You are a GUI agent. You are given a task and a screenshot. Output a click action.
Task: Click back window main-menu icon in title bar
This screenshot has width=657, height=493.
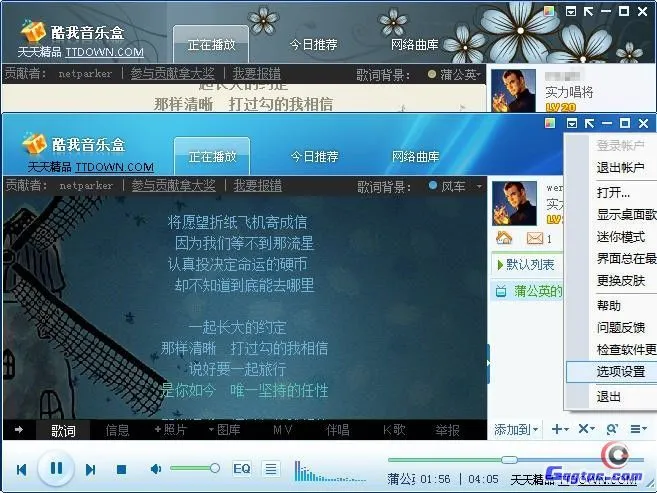pyautogui.click(x=571, y=11)
